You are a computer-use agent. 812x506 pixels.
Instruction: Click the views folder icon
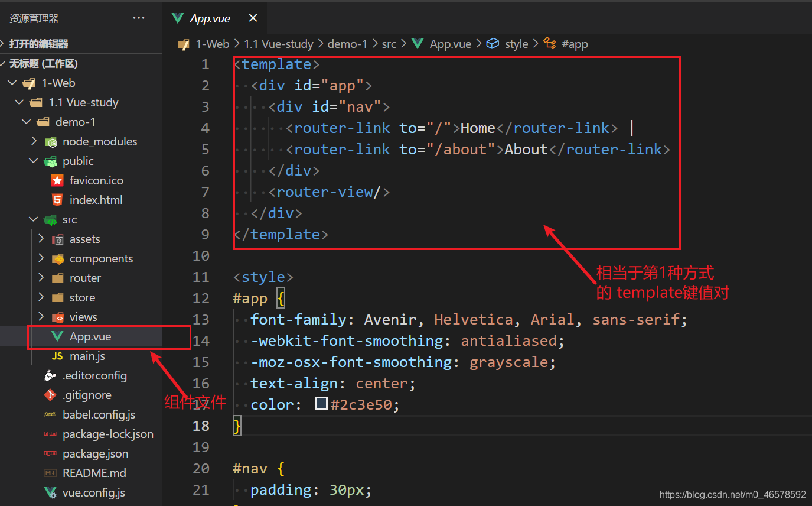point(57,317)
